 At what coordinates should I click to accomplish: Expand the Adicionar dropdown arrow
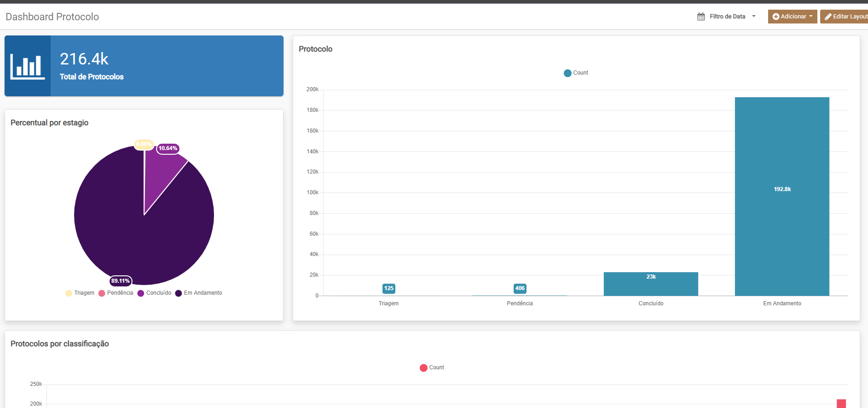click(x=811, y=17)
